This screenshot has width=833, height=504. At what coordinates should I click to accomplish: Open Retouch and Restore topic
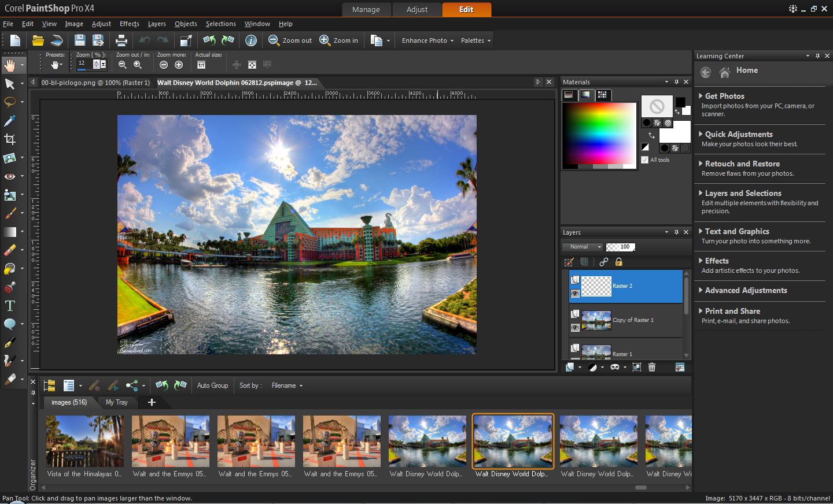coord(742,164)
